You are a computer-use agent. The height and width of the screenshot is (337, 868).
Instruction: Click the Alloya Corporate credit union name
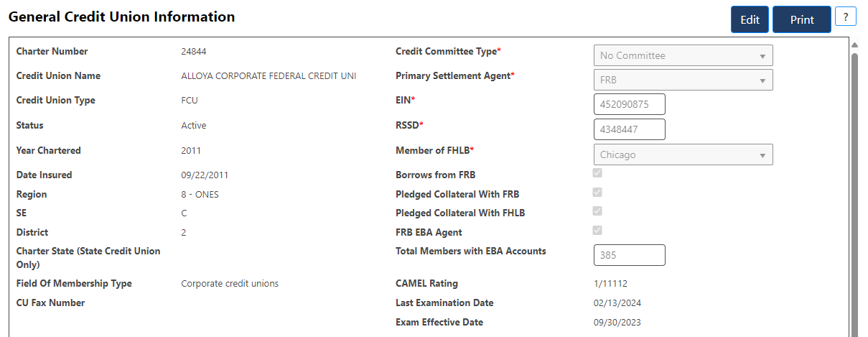(269, 76)
